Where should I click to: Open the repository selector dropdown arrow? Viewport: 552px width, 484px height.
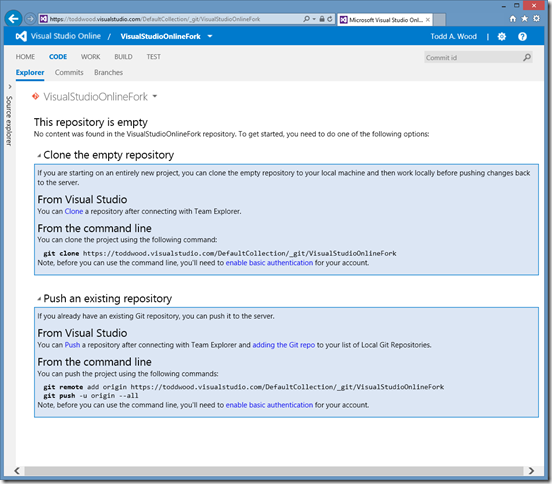(155, 96)
